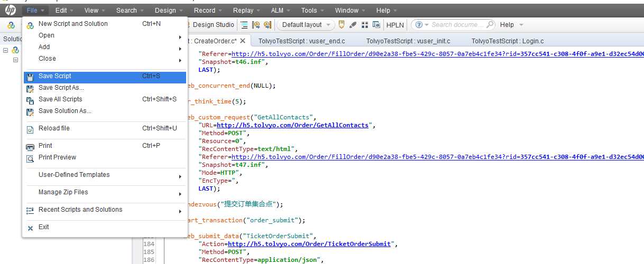Open the Edit menu
The image size is (644, 264).
[x=65, y=10]
